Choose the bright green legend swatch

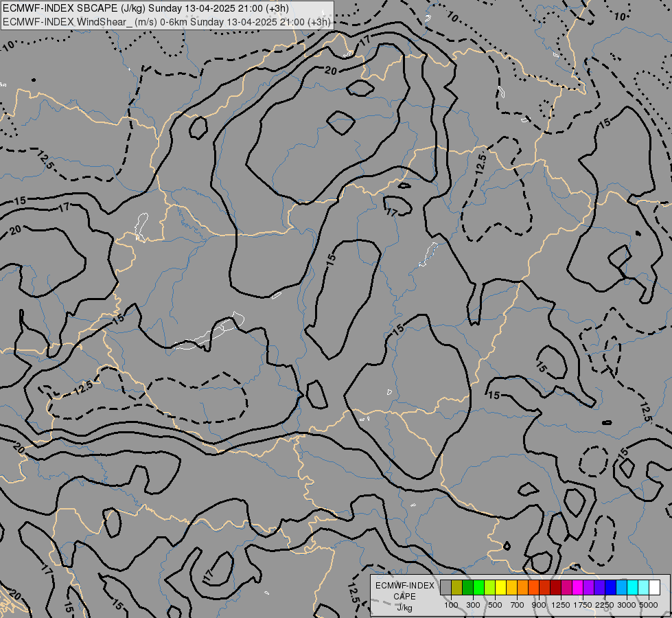pos(478,587)
